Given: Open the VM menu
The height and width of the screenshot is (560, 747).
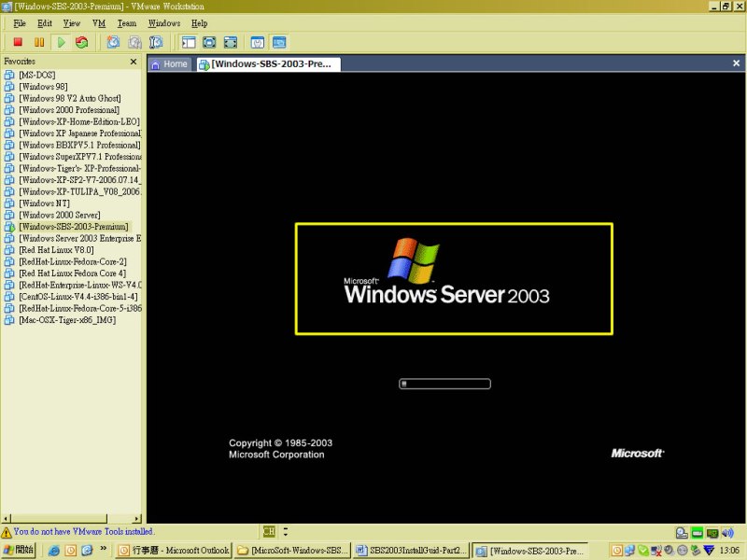Looking at the screenshot, I should (99, 23).
